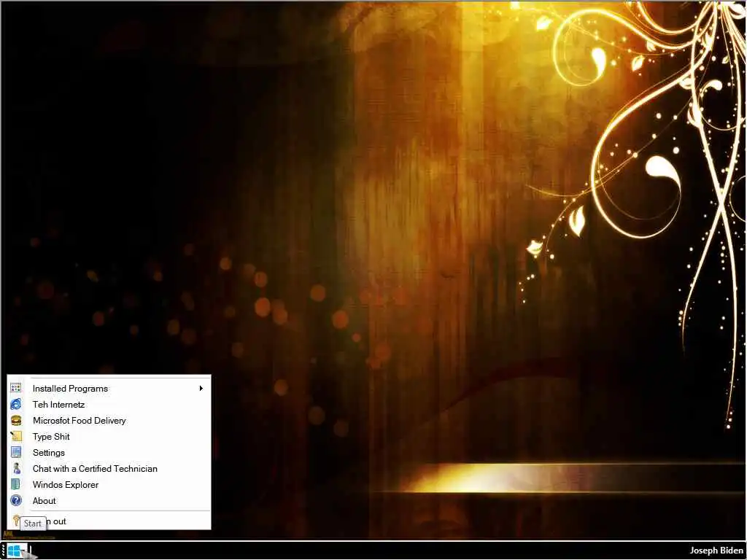Choose Chat with a Certified Technician
Image resolution: width=747 pixels, height=560 pixels.
point(109,469)
